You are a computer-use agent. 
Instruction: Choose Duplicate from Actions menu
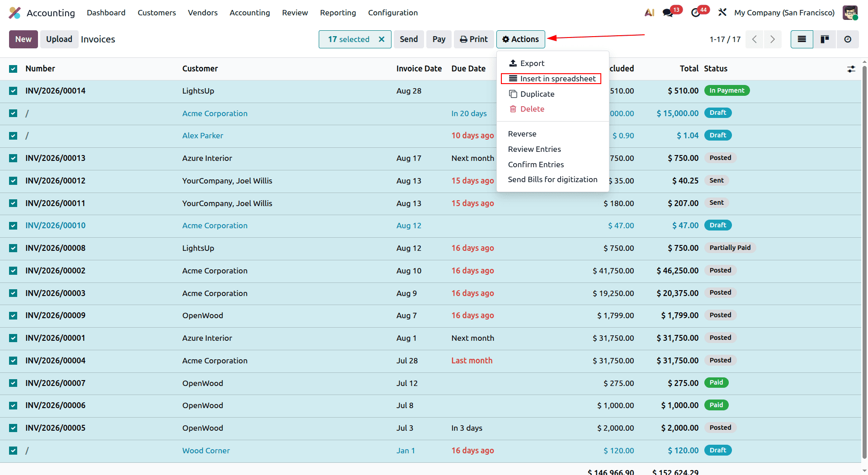[552, 94]
